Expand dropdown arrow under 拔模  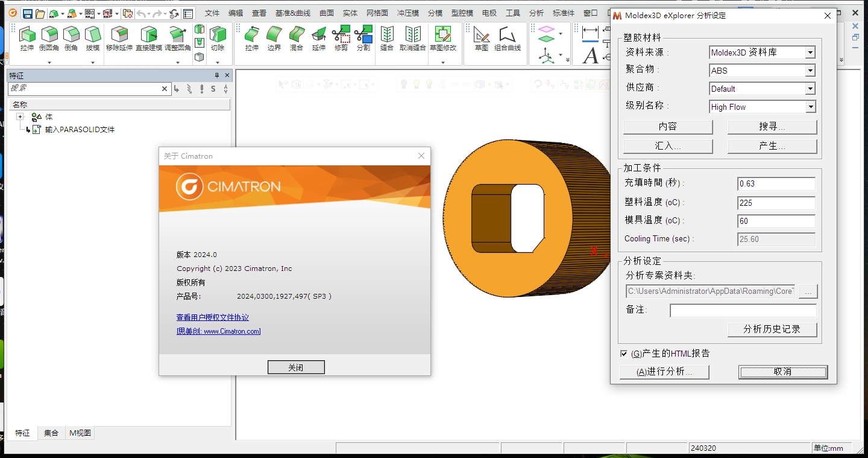(x=92, y=62)
